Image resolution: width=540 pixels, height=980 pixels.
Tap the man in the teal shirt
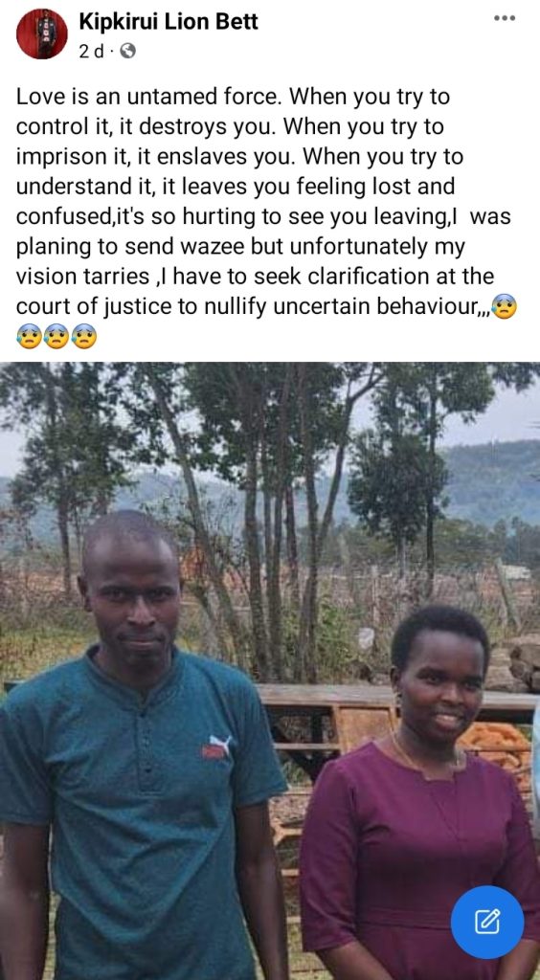click(x=141, y=750)
